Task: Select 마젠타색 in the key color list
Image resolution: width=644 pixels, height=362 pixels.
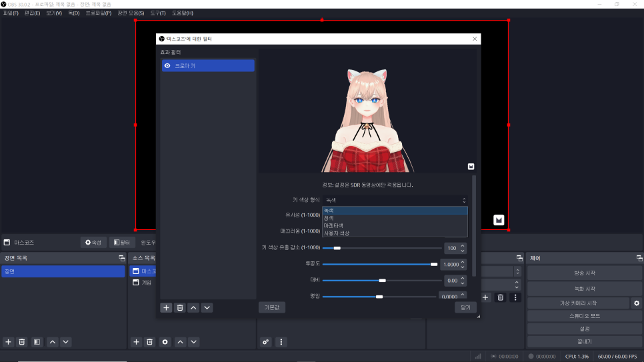Action: [395, 225]
